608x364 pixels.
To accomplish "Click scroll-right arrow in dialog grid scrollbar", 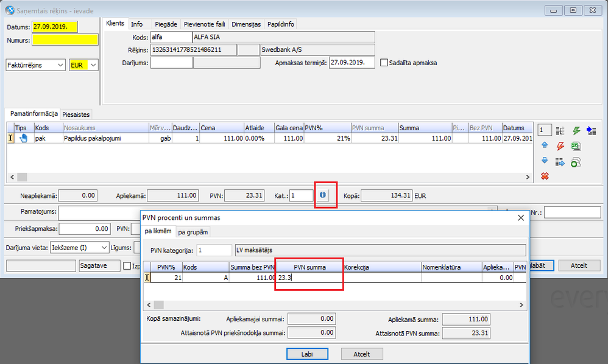I will pos(521,305).
